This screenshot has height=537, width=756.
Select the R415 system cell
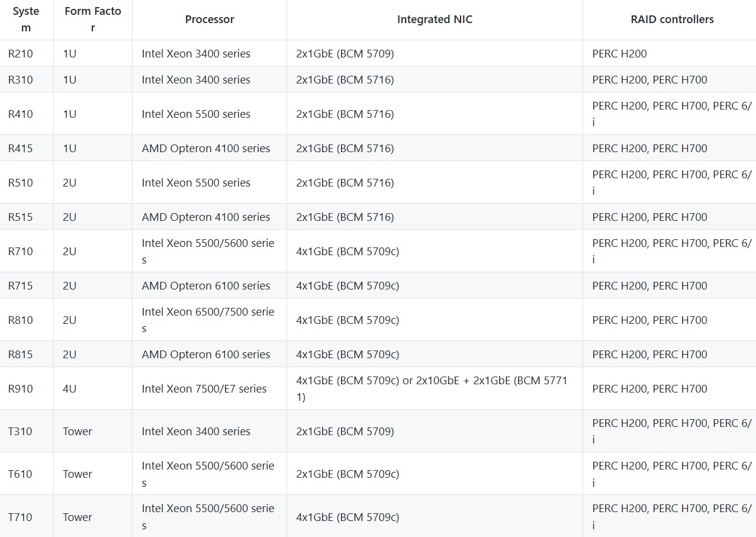click(26, 148)
